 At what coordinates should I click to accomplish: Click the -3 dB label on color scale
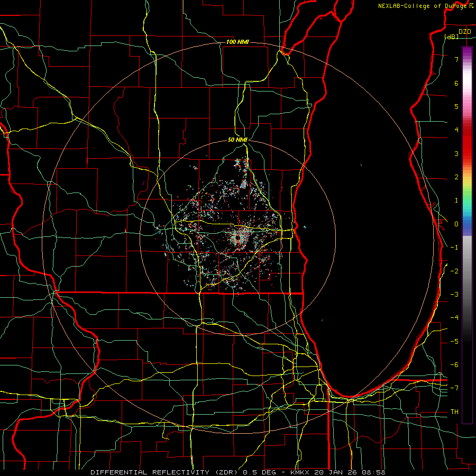[x=454, y=295]
